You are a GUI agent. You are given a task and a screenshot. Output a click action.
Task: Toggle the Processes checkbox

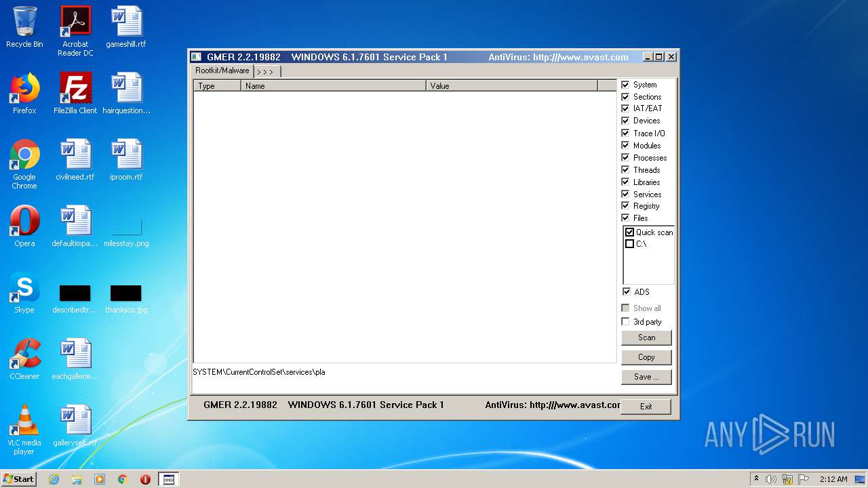625,157
